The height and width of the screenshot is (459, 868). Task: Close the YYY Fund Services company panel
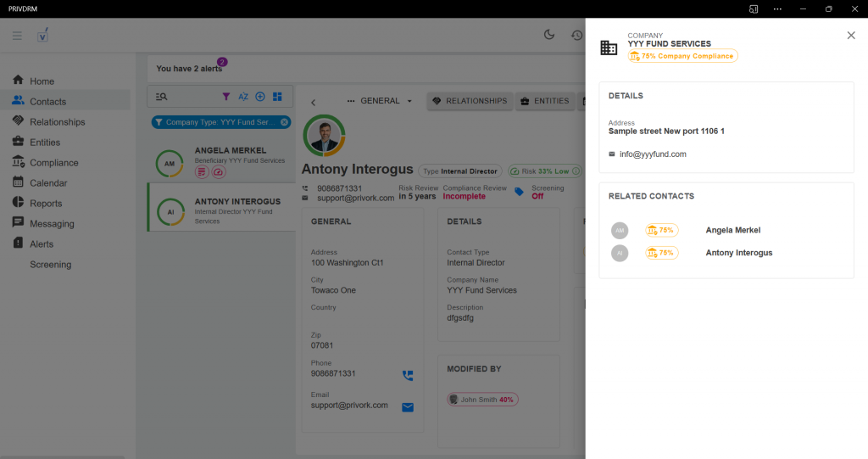pyautogui.click(x=851, y=35)
